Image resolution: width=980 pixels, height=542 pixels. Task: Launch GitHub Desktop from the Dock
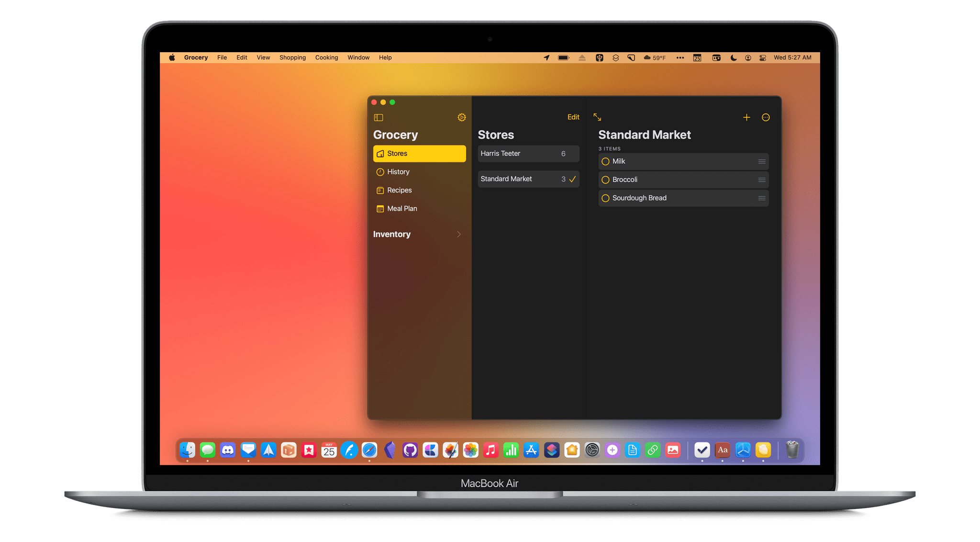tap(410, 450)
